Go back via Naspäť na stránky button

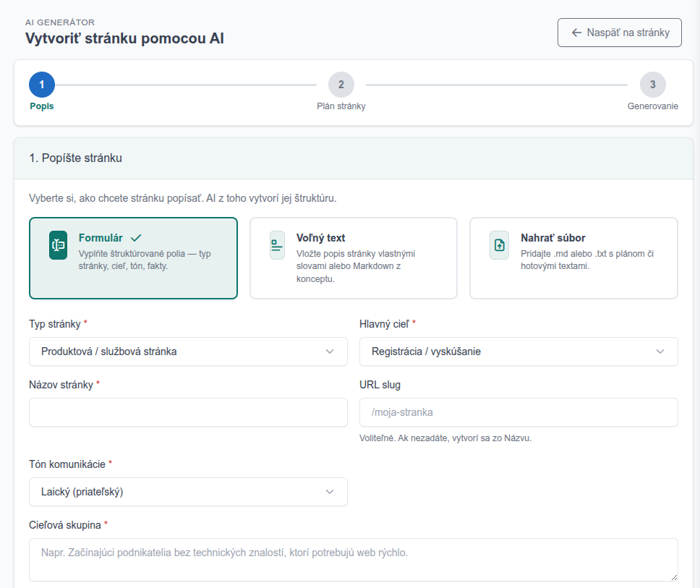(619, 33)
